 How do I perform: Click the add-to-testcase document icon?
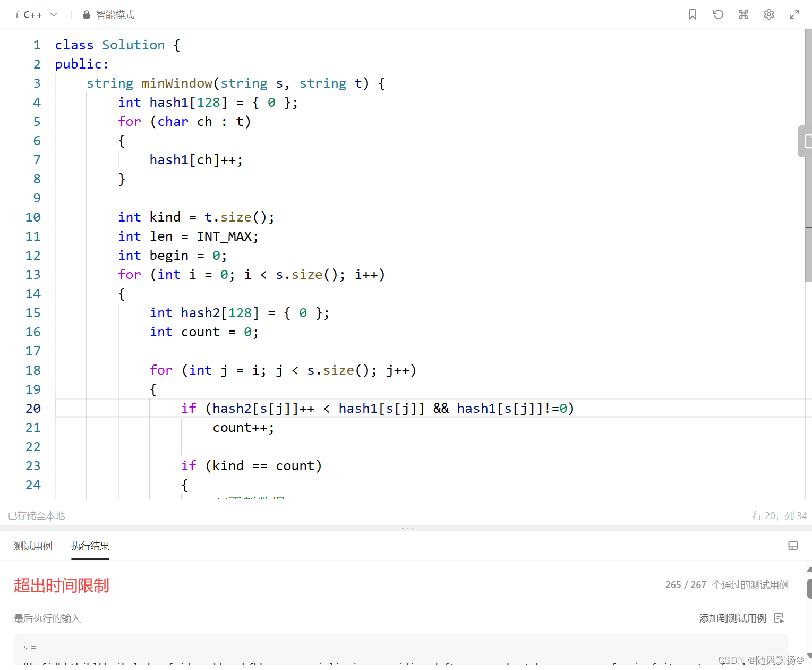coord(779,618)
